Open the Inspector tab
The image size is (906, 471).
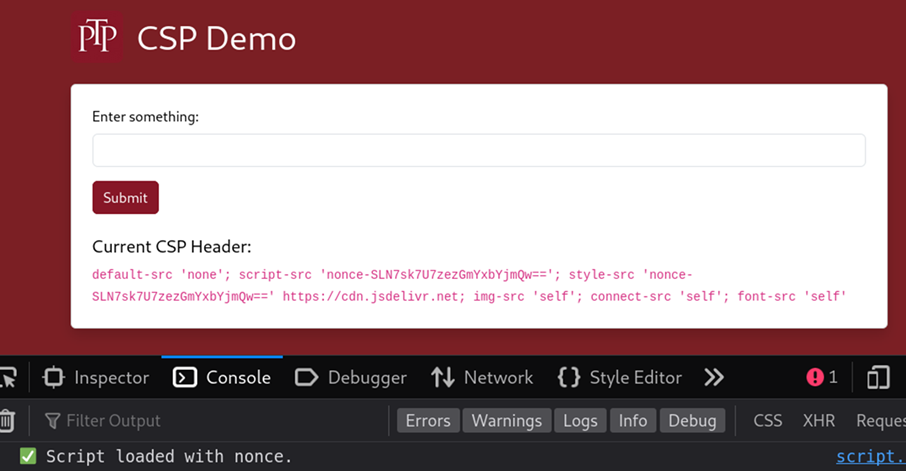[96, 377]
